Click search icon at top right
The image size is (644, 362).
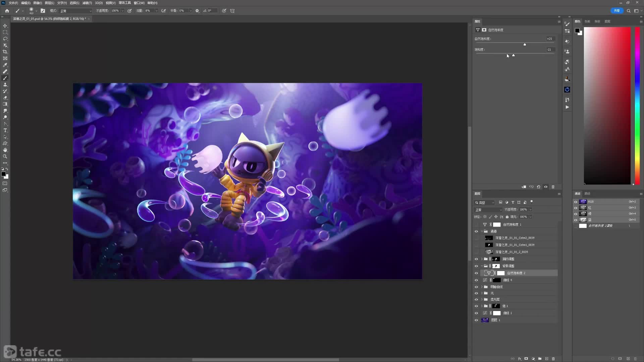[x=629, y=11]
